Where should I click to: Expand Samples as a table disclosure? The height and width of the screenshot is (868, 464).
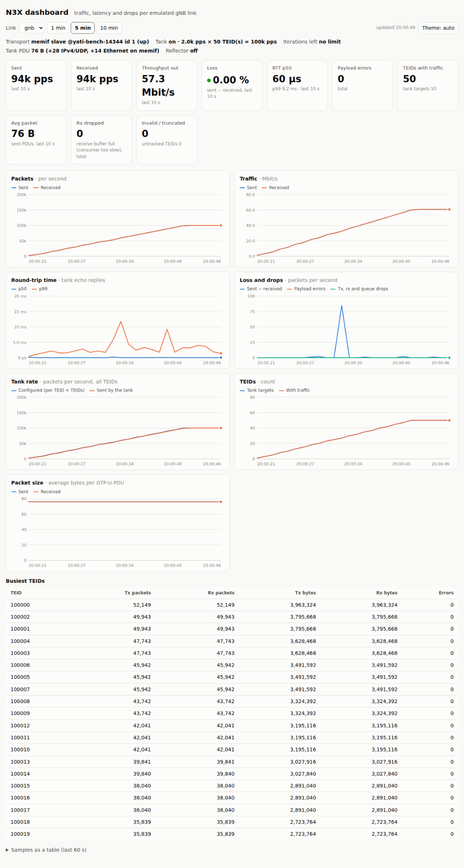(46, 850)
